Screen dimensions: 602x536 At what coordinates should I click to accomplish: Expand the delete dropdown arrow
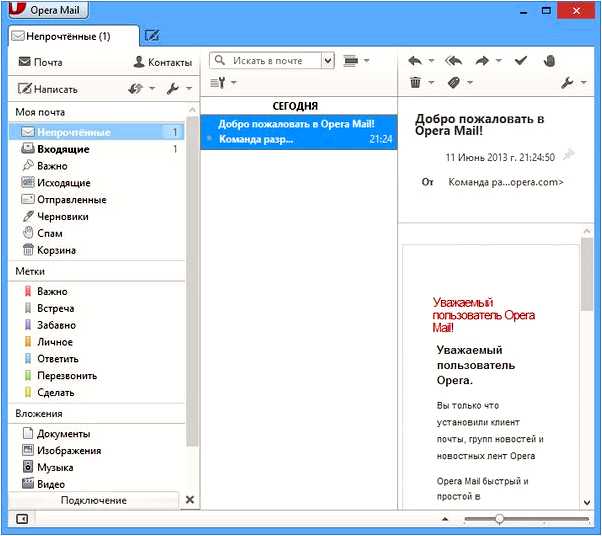pyautogui.click(x=431, y=82)
